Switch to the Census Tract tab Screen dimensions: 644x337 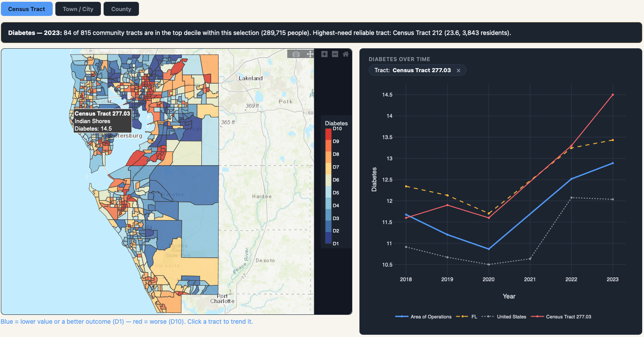pyautogui.click(x=27, y=9)
